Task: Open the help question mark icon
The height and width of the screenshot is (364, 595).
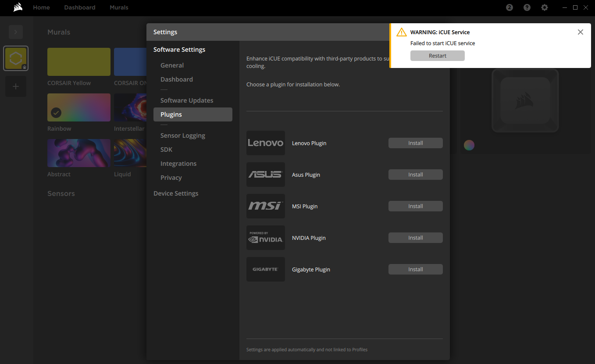Action: [x=527, y=7]
